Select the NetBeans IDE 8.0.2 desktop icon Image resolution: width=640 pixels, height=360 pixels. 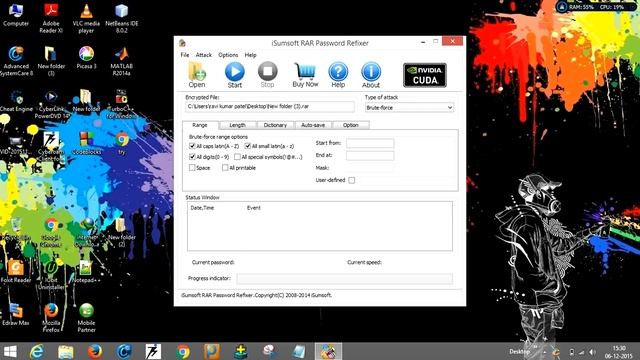[x=122, y=18]
